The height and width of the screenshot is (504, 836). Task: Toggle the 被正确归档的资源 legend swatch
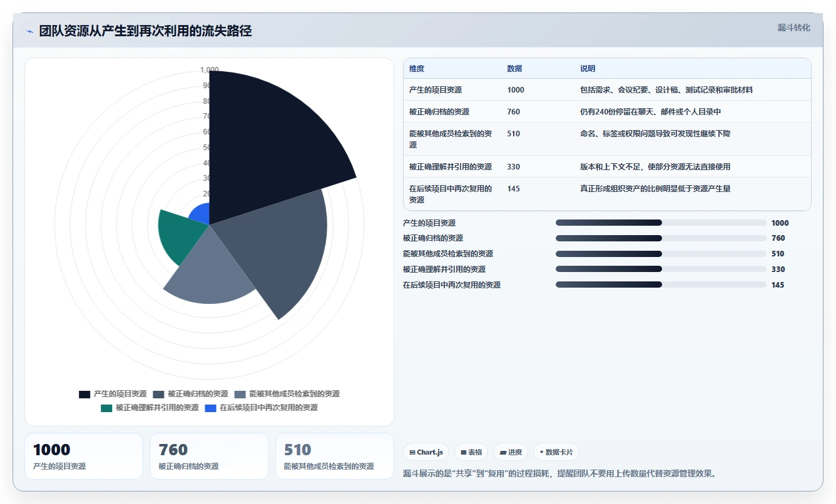tap(158, 394)
